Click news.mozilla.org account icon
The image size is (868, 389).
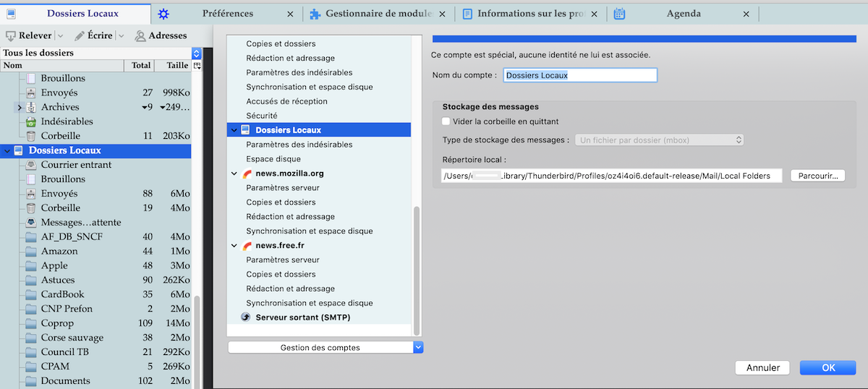point(247,174)
